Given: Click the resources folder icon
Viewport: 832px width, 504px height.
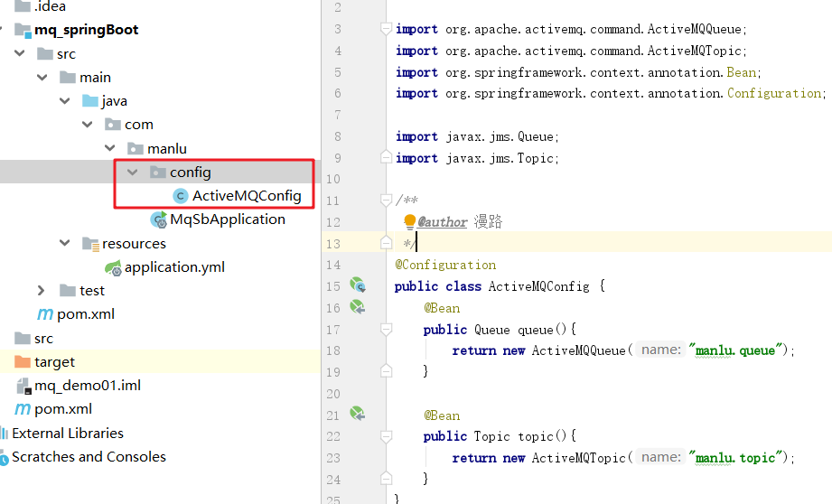Looking at the screenshot, I should click(x=90, y=244).
